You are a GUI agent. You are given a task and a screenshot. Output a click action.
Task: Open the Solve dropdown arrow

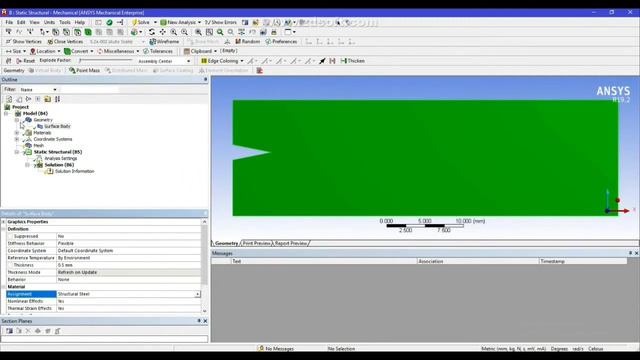155,22
